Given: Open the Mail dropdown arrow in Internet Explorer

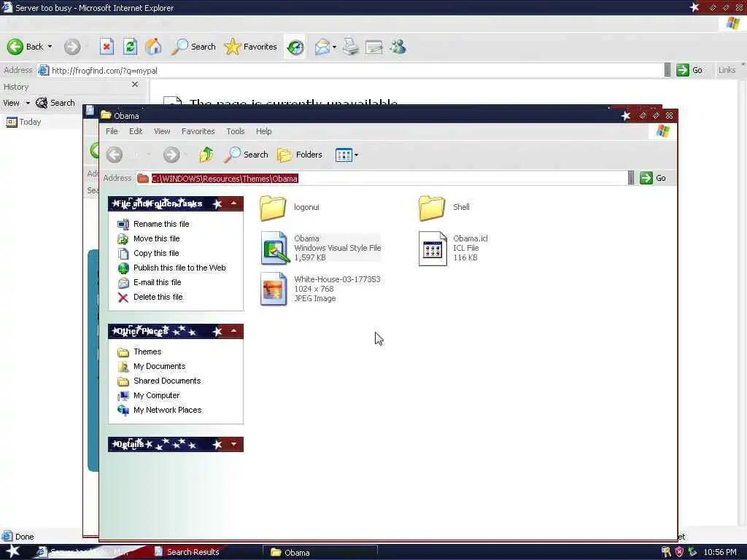Looking at the screenshot, I should click(x=334, y=47).
